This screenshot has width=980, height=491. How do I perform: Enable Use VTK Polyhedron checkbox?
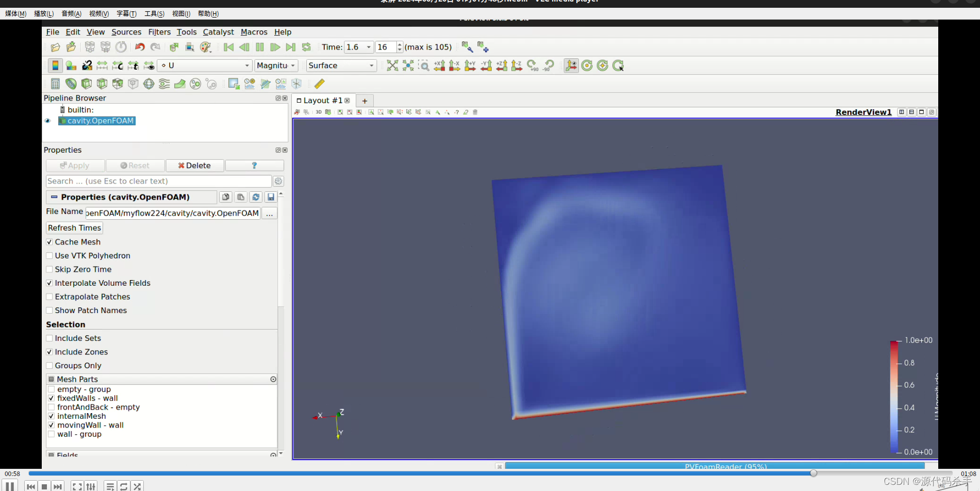pyautogui.click(x=49, y=256)
